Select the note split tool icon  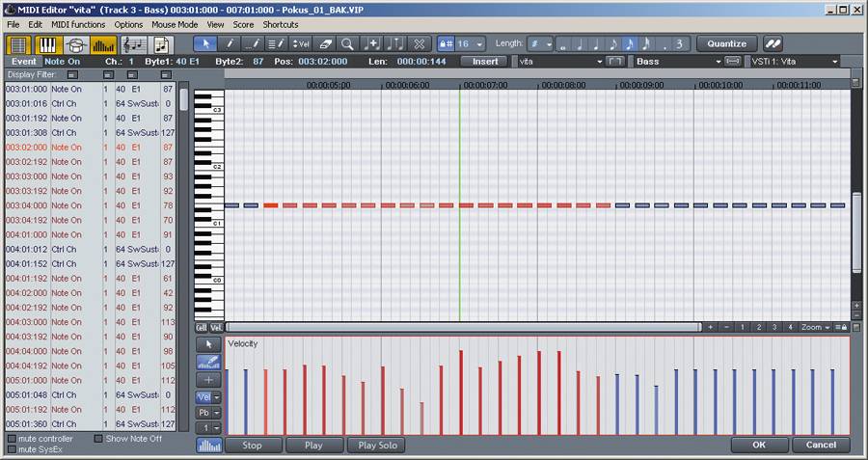[x=395, y=43]
